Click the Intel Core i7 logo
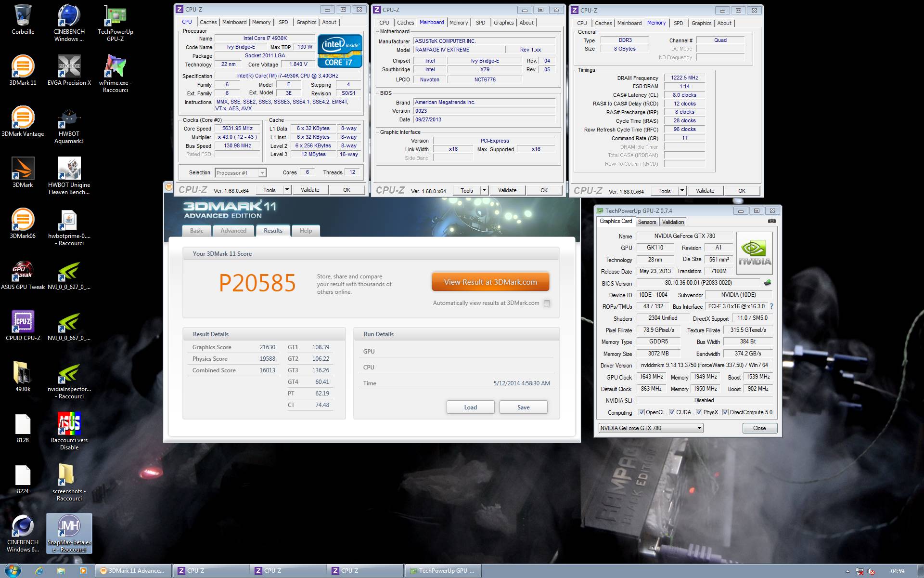Viewport: 924px width, 578px height. [x=340, y=51]
